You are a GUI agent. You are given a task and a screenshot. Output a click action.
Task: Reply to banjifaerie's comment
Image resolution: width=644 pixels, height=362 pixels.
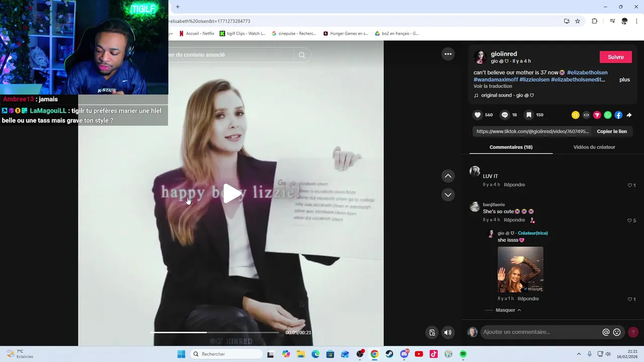coord(514,220)
